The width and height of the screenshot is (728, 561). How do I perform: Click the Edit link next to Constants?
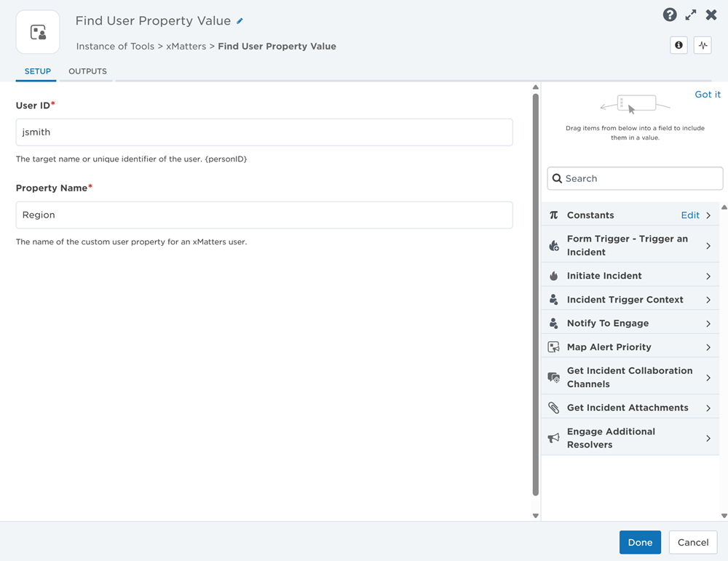[x=690, y=215]
